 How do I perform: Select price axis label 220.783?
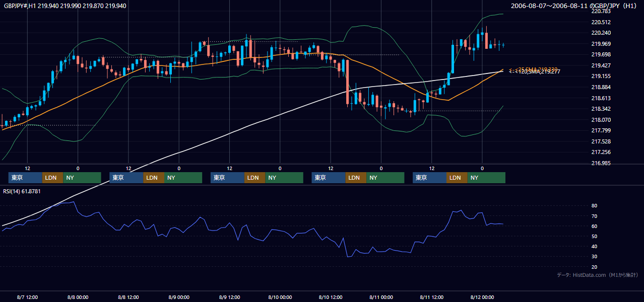[x=601, y=11]
